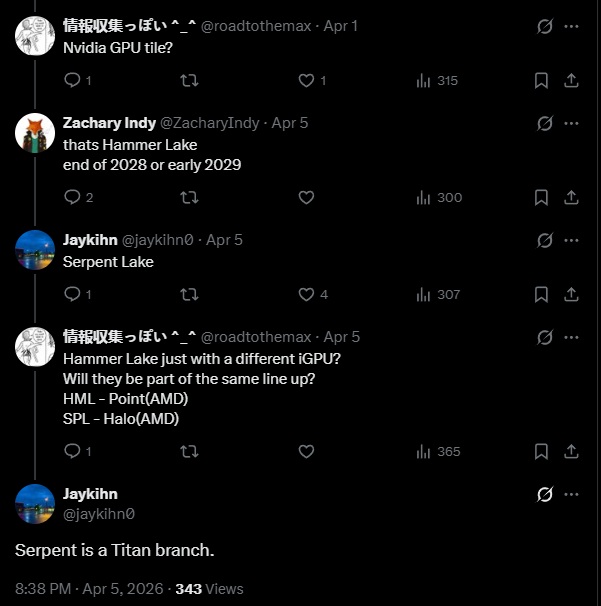
Task: Click Zachary Indy's fox avatar
Action: pyautogui.click(x=35, y=133)
